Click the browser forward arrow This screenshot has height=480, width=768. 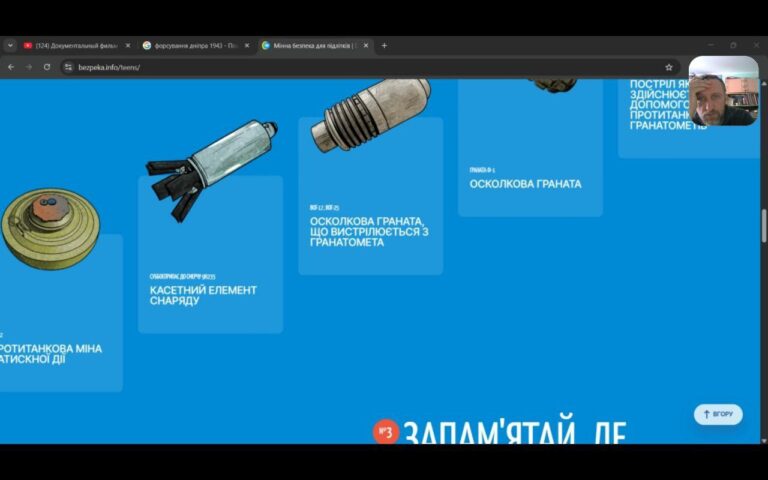(x=28, y=67)
